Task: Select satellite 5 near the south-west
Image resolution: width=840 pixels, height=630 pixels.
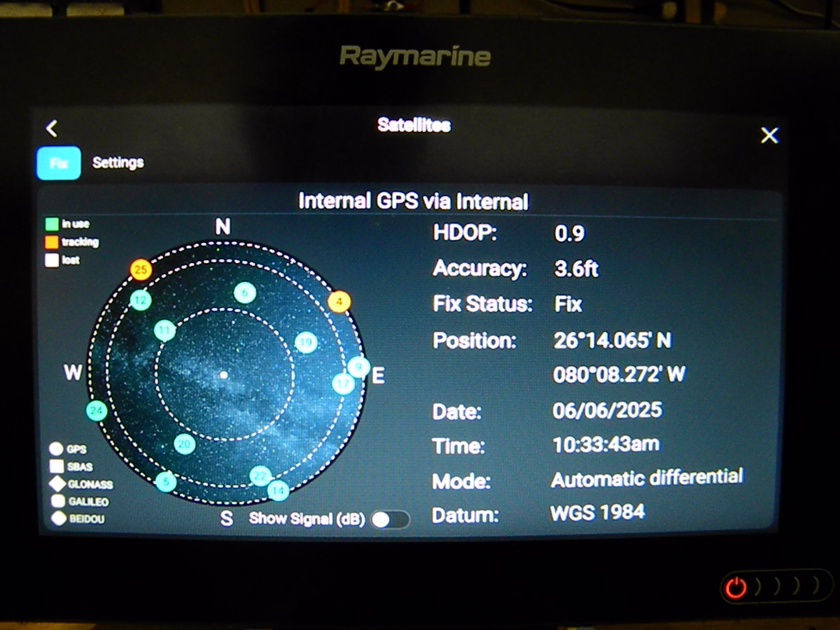Action: pyautogui.click(x=166, y=482)
